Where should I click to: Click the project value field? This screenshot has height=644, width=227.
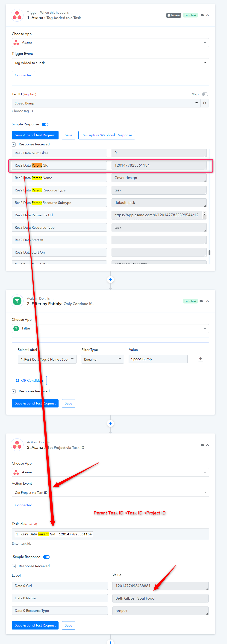pos(160,611)
